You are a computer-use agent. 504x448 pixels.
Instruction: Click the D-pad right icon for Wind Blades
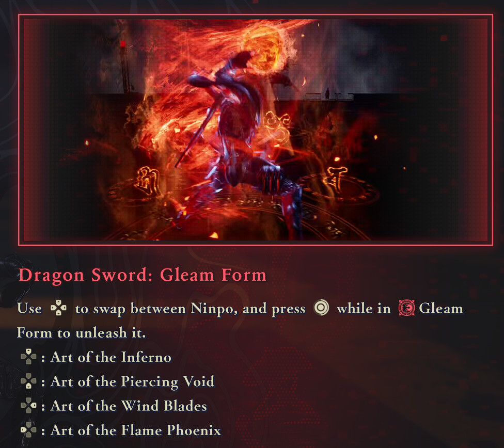(x=28, y=406)
